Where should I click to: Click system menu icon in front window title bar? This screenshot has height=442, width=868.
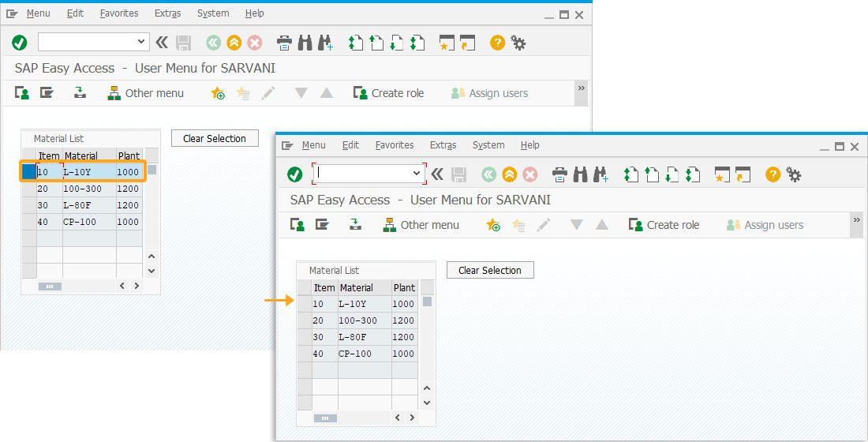pos(286,146)
